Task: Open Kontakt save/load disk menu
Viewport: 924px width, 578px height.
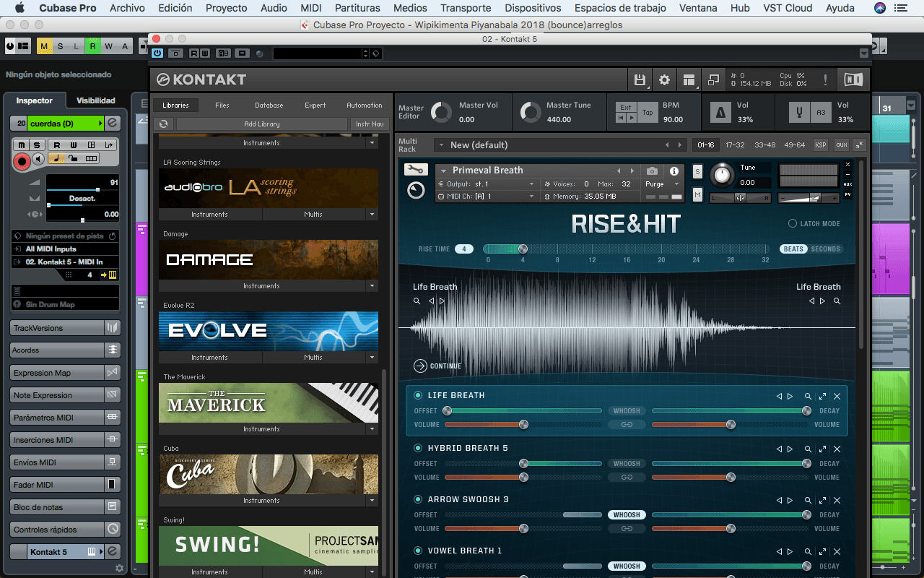Action: point(640,79)
